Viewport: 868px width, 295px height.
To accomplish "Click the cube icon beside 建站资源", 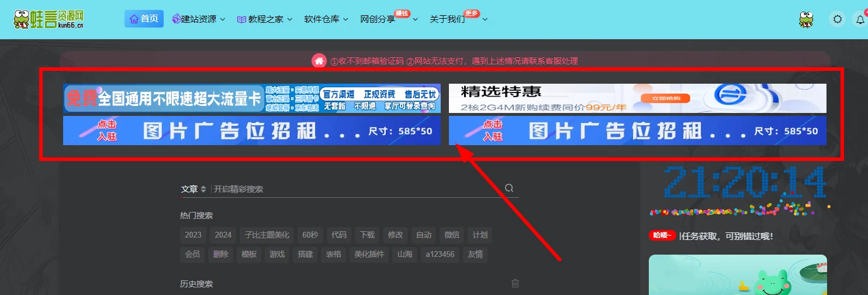I will click(176, 19).
